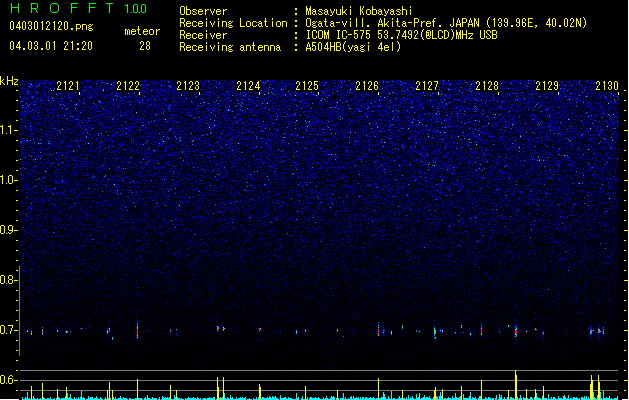
Task: Click the A504HB(yagi 4el) antenna text
Action: pyautogui.click(x=353, y=47)
